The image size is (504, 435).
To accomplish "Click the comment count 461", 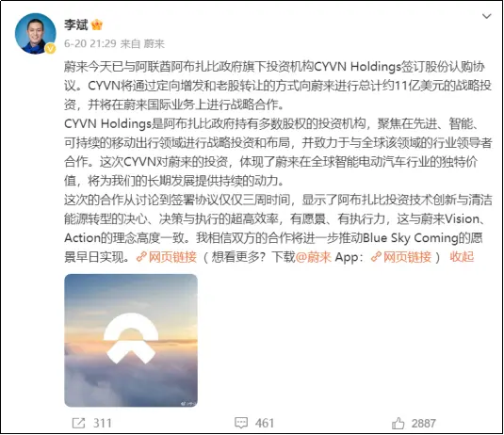I will point(265,423).
